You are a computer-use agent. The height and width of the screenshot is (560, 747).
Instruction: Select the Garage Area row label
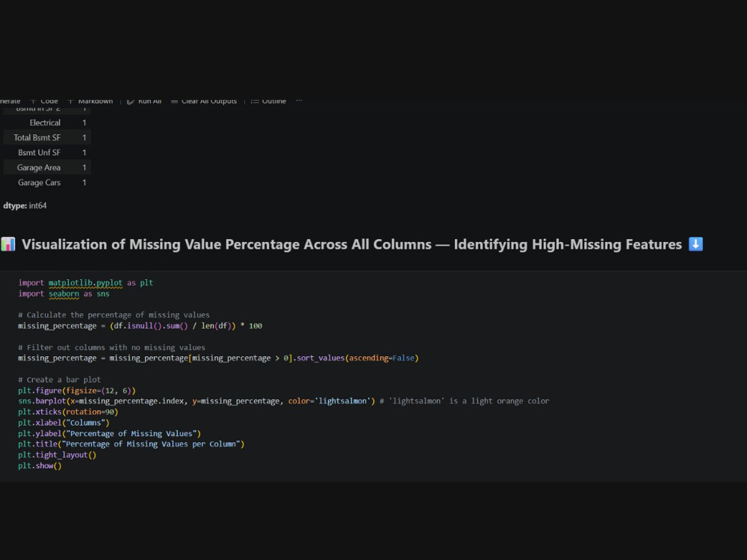click(39, 167)
